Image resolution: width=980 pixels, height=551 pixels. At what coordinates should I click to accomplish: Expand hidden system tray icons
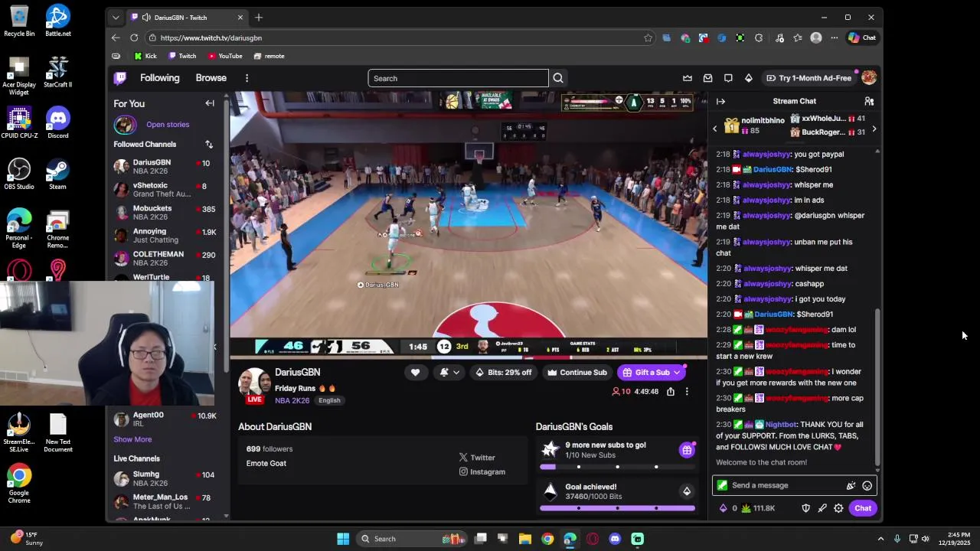880,539
